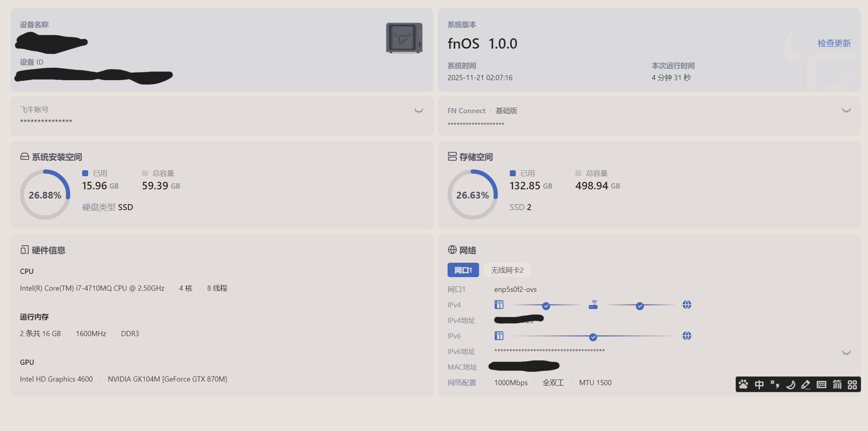Viewport: 868px width, 431px height.
Task: Unhide the IPv6地址 with the eye icon
Action: 846,353
